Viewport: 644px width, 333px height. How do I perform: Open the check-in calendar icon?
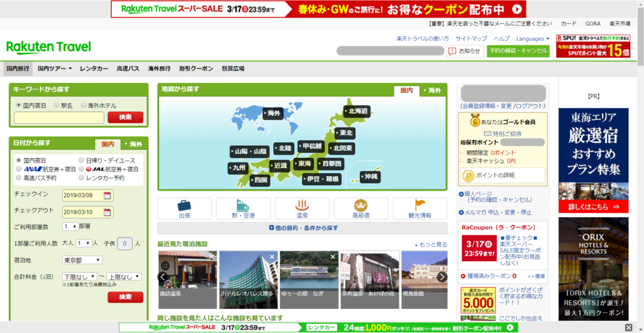(107, 195)
